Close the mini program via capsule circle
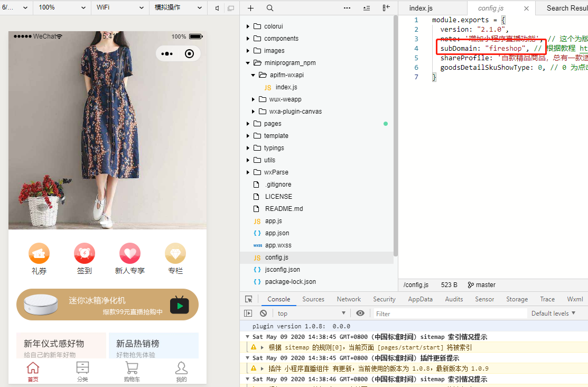 (x=189, y=54)
